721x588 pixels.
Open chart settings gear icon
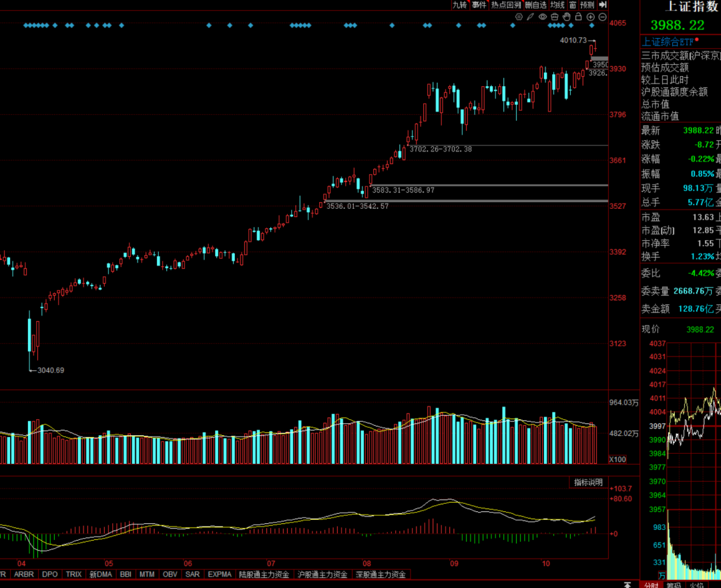(x=519, y=17)
